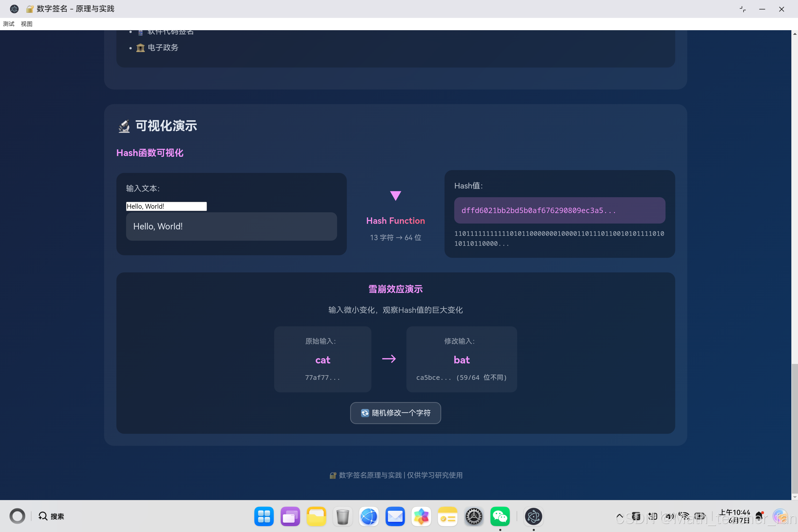Open the 测试 menu
Image resolution: width=798 pixels, height=532 pixels.
pos(9,24)
